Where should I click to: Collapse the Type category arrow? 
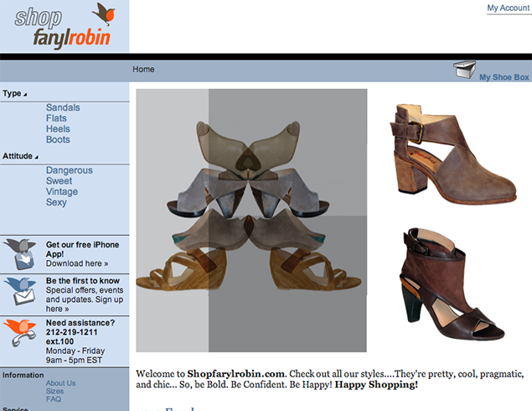pyautogui.click(x=25, y=95)
